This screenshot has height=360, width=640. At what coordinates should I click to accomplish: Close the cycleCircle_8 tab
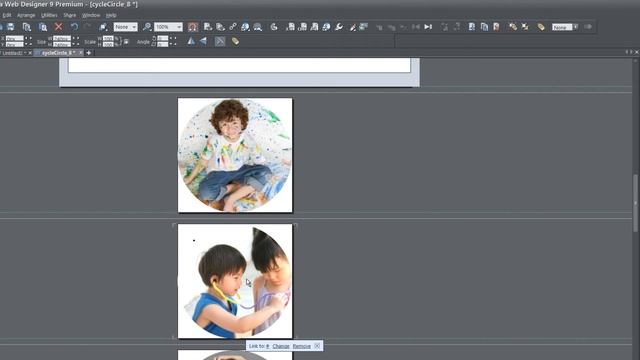81,53
